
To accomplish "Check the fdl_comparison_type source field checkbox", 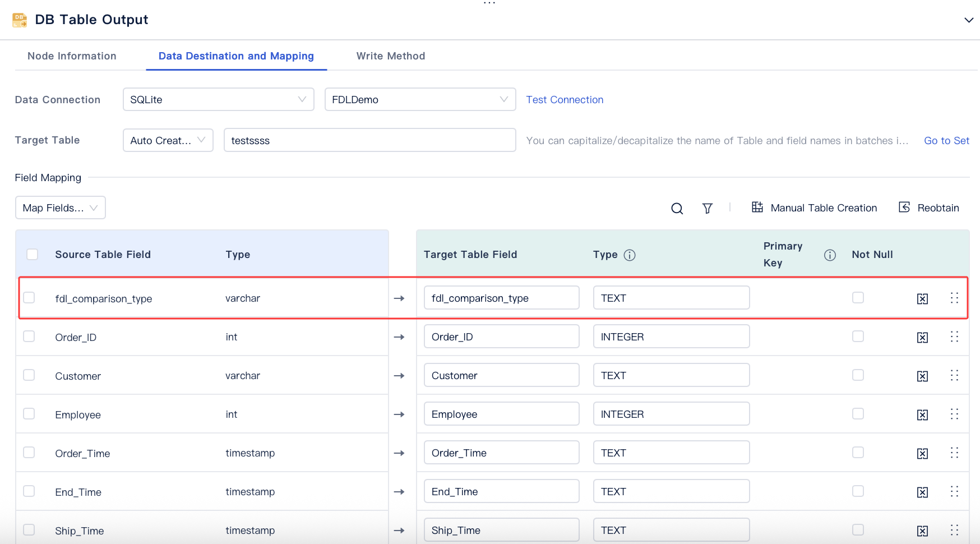I will (29, 297).
